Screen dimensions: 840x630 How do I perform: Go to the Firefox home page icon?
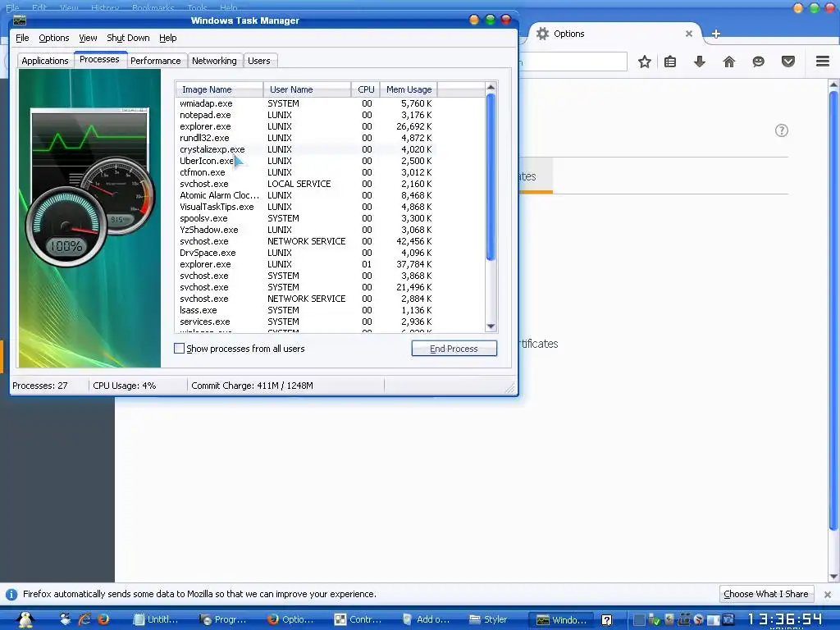pyautogui.click(x=729, y=62)
